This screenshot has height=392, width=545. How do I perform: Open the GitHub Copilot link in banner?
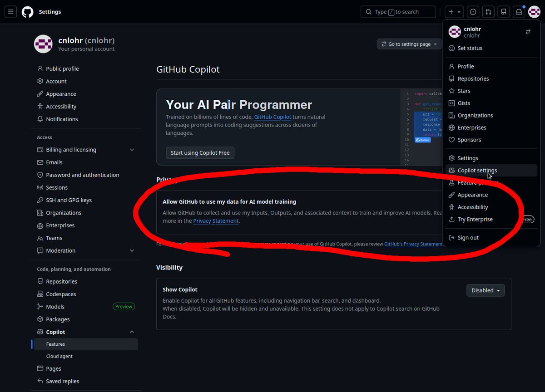(x=272, y=117)
